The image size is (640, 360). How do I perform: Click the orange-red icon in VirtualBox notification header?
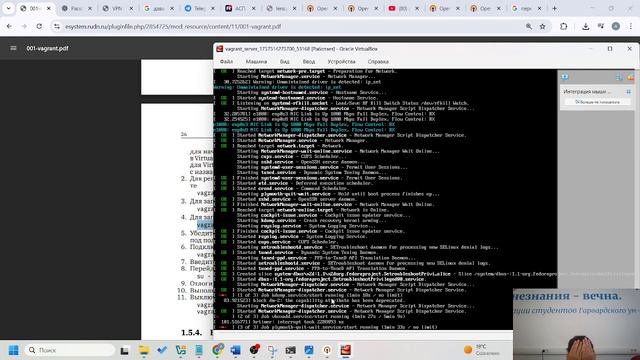point(631,77)
